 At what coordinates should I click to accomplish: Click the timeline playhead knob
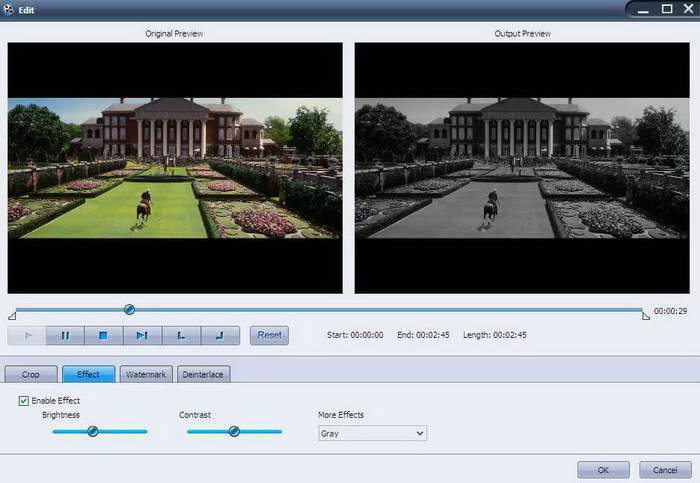[x=129, y=309]
